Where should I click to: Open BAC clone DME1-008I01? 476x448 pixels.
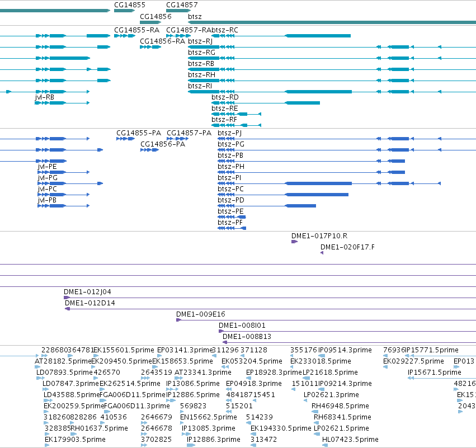pyautogui.click(x=242, y=326)
